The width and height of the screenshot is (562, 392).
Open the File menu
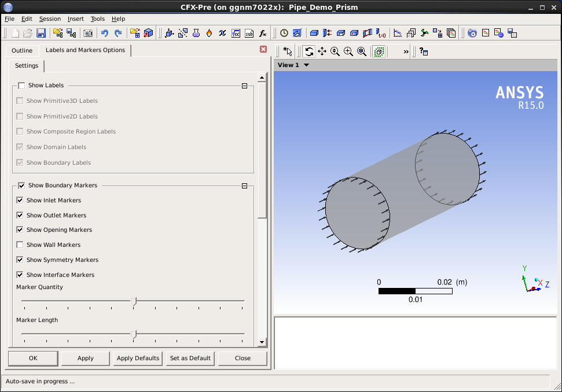pos(9,19)
